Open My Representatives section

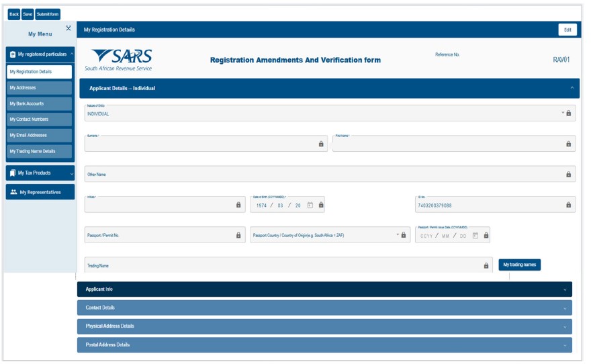point(40,192)
